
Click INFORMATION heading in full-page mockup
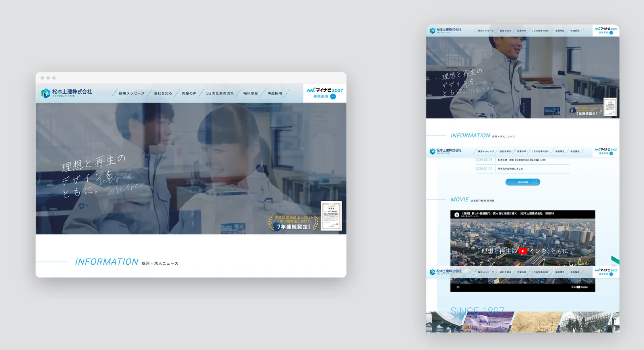click(470, 136)
